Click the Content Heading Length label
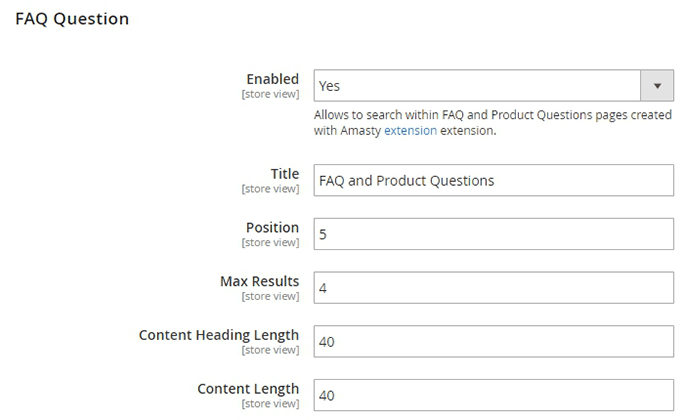Image resolution: width=684 pixels, height=420 pixels. (219, 335)
